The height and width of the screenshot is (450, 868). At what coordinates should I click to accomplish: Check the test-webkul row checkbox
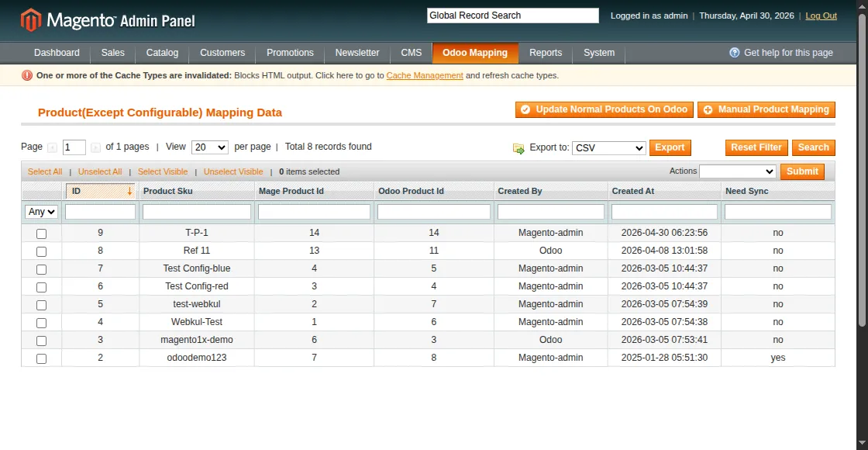tap(42, 305)
